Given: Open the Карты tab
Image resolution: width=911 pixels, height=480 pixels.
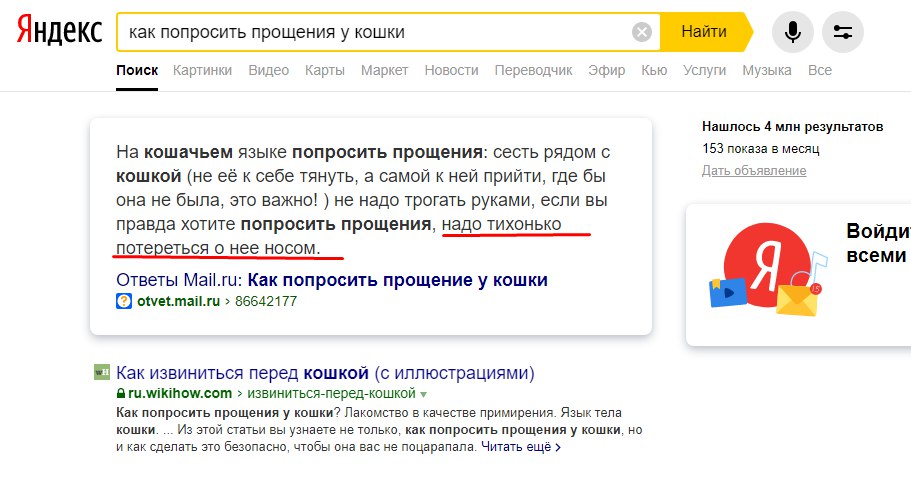Looking at the screenshot, I should [325, 70].
